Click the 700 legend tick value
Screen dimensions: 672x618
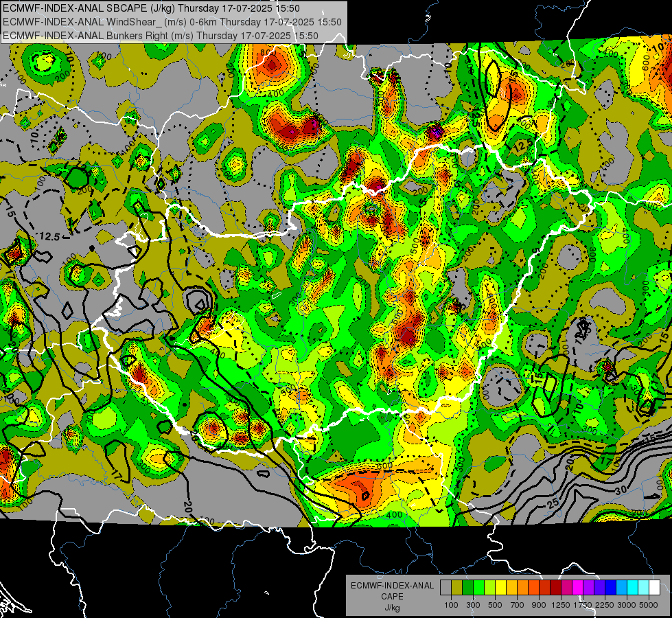pyautogui.click(x=517, y=605)
